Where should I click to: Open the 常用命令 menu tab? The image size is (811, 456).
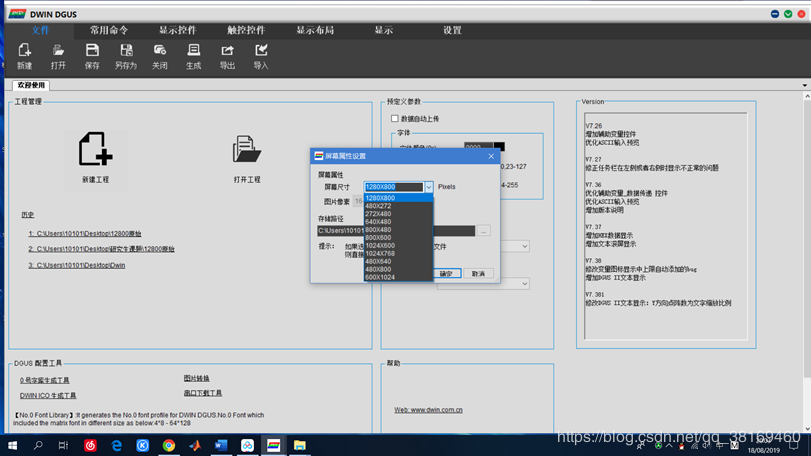coord(109,31)
